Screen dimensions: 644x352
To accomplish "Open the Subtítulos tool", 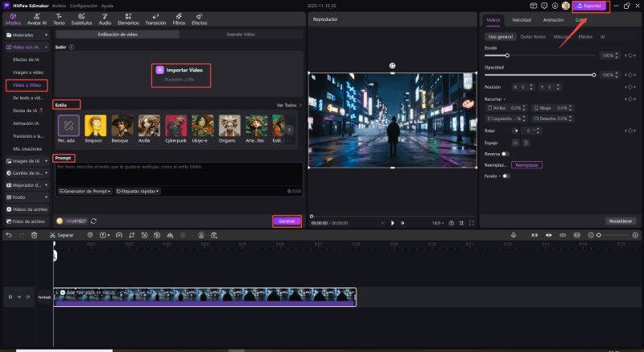I will (81, 19).
